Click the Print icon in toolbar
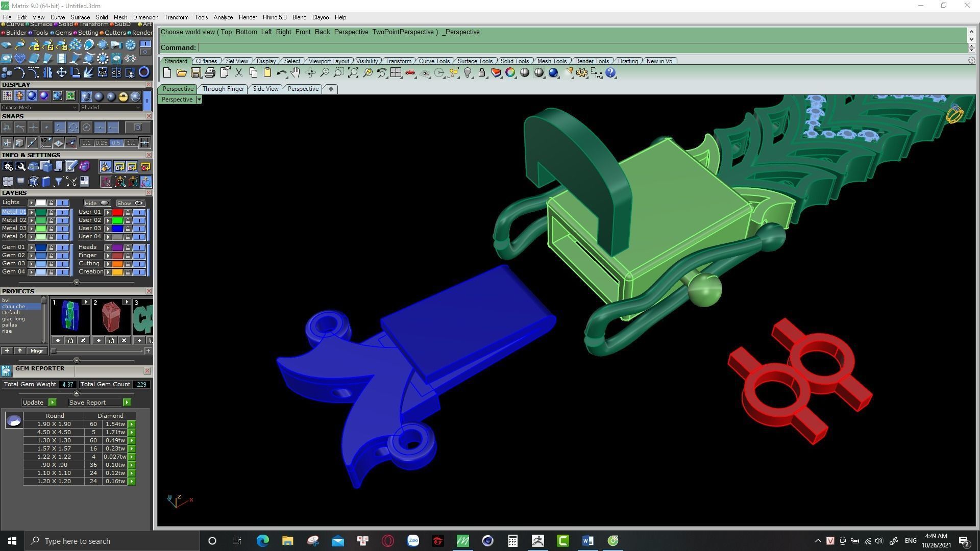This screenshot has width=980, height=551. 210,73
